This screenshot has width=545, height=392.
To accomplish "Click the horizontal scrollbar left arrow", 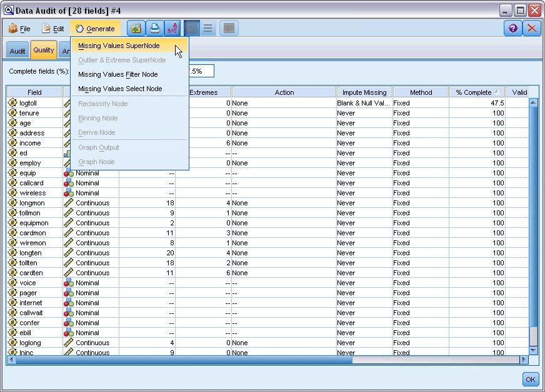I will click(x=11, y=360).
